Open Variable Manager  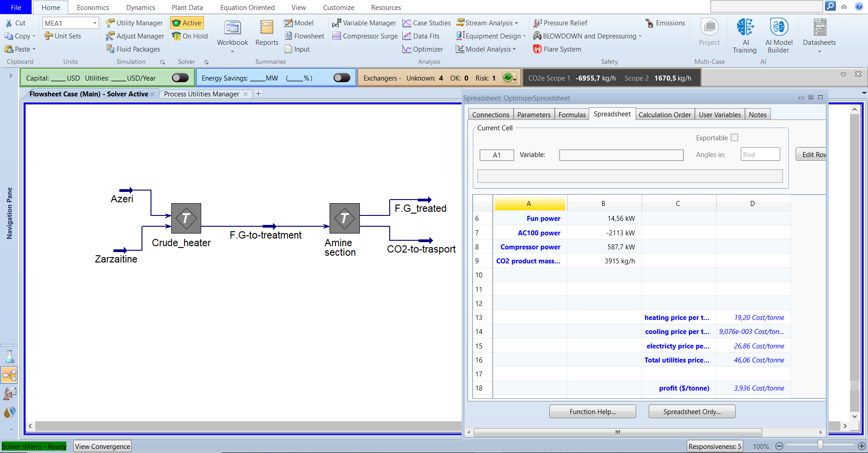point(364,23)
